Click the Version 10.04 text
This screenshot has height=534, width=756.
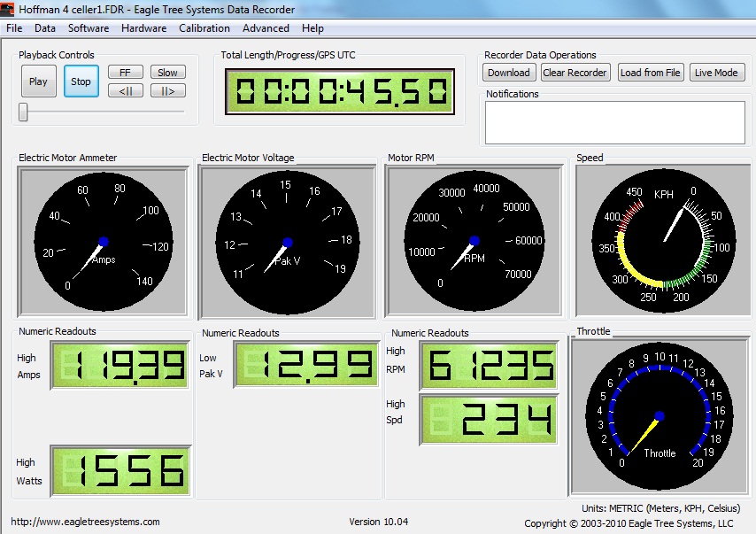(379, 522)
